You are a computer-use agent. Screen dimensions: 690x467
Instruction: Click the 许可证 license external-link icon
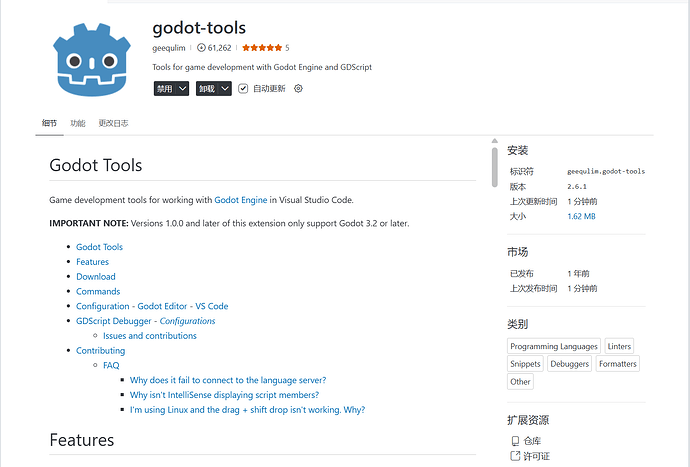[x=515, y=456]
